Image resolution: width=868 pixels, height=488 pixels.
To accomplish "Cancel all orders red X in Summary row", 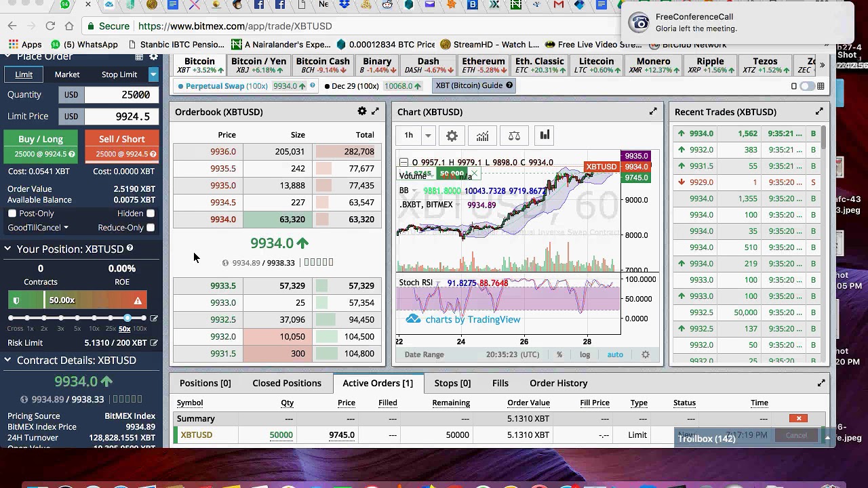I will pos(799,418).
